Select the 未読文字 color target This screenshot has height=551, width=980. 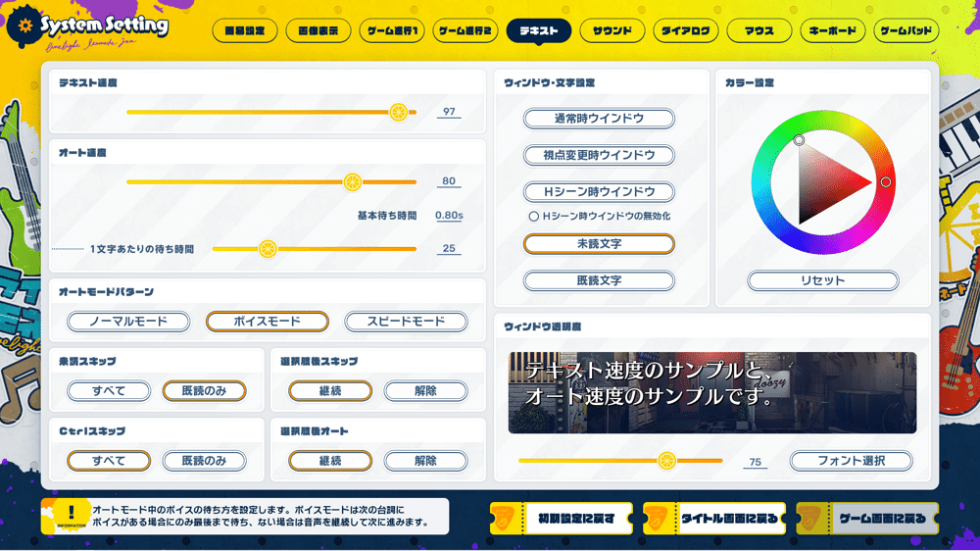pos(599,244)
